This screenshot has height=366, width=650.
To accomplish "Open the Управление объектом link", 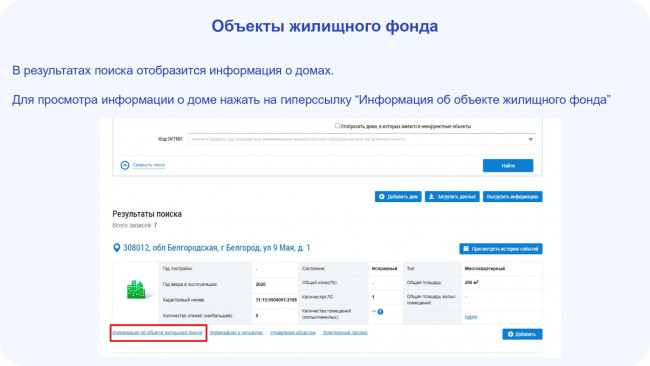I will 293,332.
